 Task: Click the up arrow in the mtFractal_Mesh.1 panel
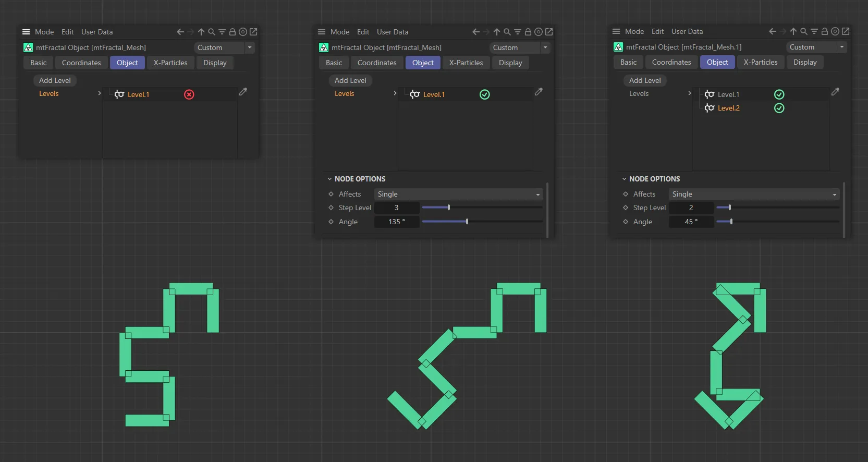pos(793,31)
